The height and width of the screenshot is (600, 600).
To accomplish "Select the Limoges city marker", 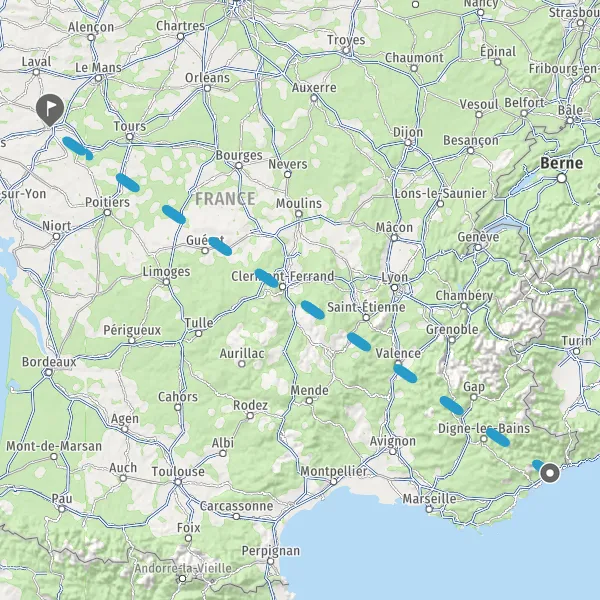I will click(x=166, y=282).
